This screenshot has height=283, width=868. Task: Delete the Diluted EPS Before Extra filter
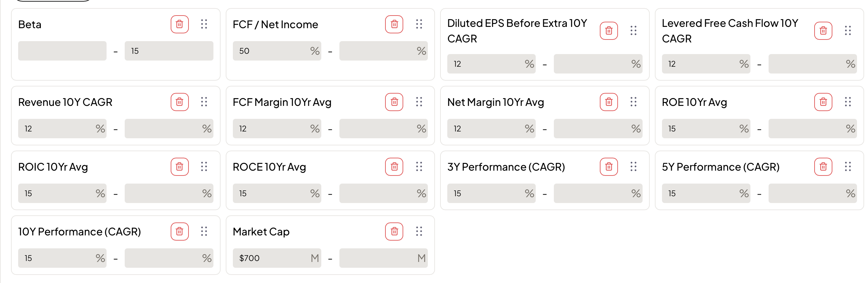click(x=609, y=31)
